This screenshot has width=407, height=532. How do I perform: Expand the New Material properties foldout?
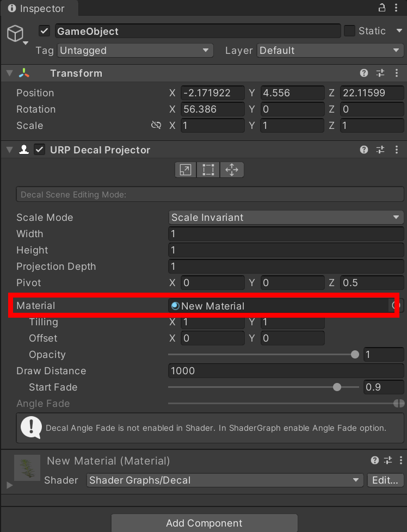(x=9, y=485)
